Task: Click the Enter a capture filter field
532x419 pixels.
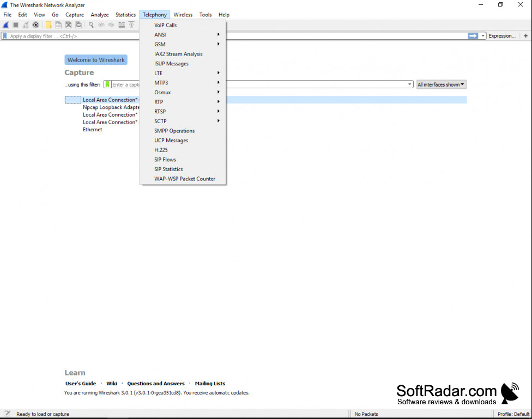Action: coord(258,84)
